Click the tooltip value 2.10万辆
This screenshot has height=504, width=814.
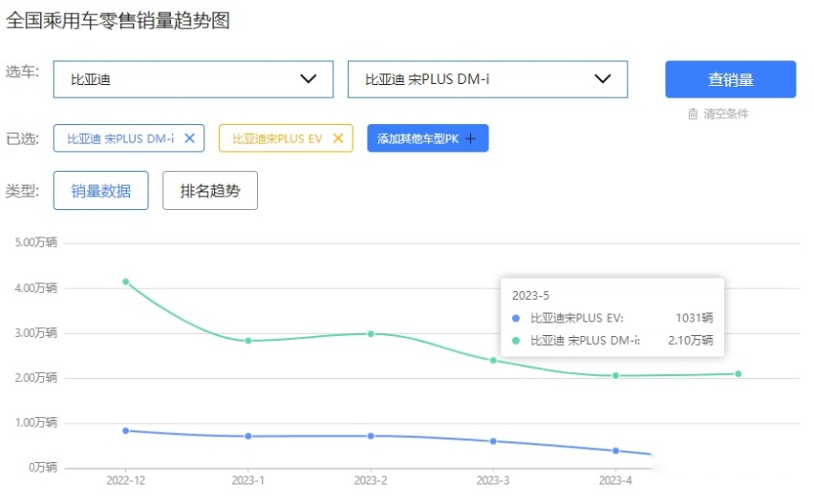(691, 340)
